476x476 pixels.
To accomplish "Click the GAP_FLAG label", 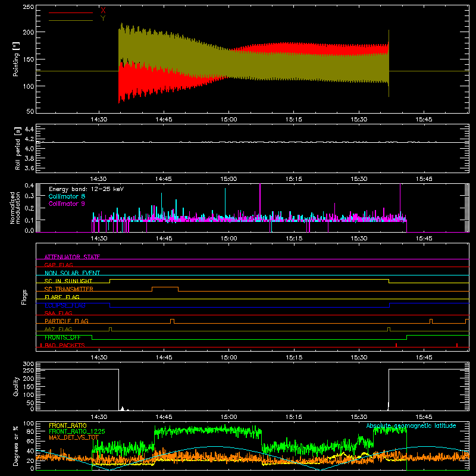I will (x=58, y=265).
